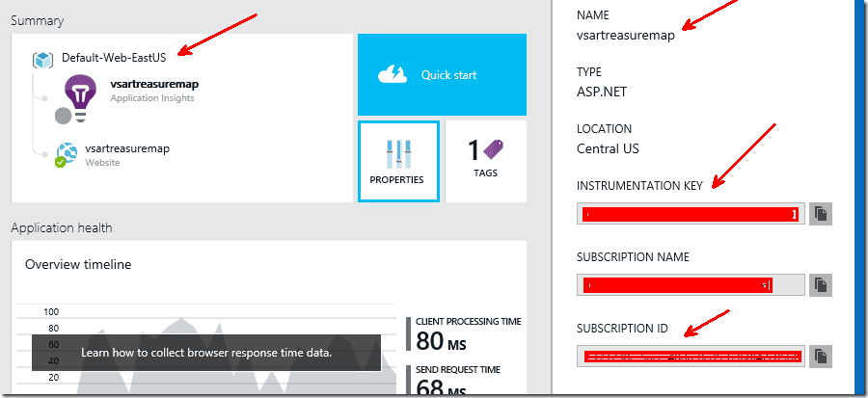The image size is (868, 398).
Task: Click the resource group cube icon
Action: [42, 59]
